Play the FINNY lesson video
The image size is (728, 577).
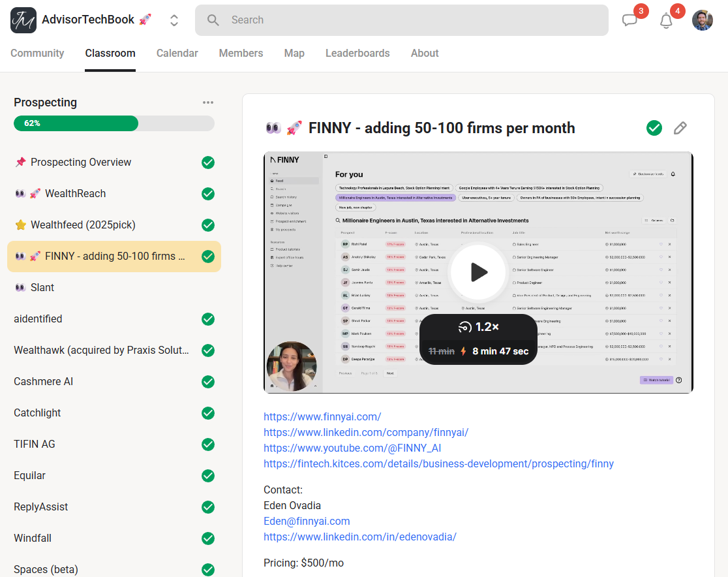tap(478, 272)
